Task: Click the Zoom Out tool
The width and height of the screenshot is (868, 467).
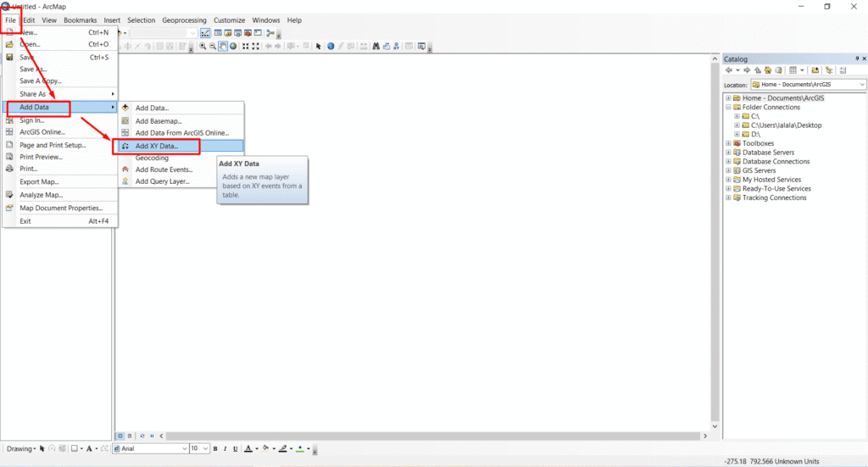Action: 213,47
